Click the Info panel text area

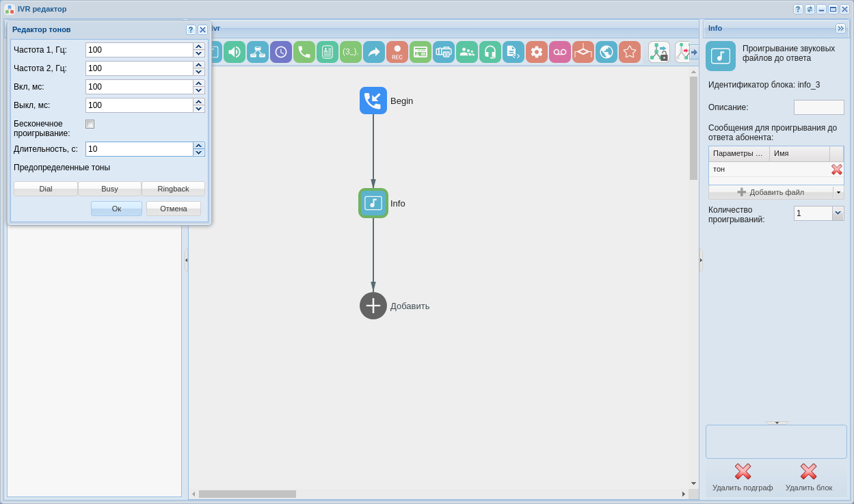[776, 442]
